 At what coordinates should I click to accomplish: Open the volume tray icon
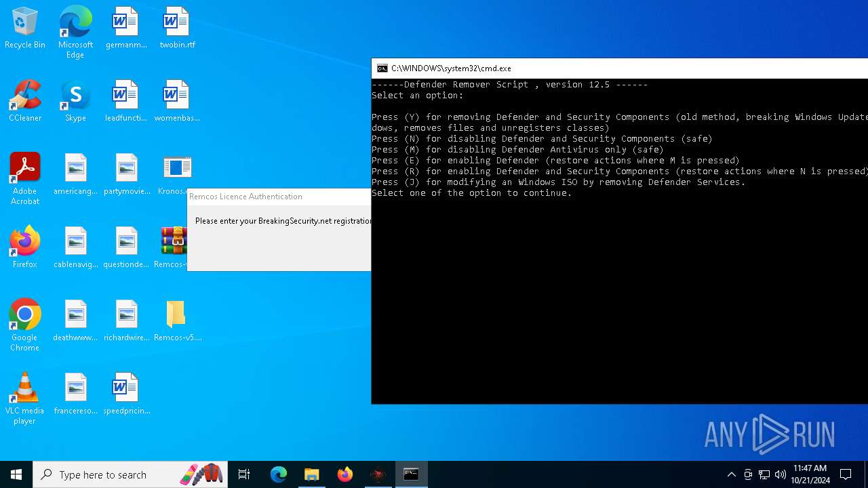(x=781, y=474)
